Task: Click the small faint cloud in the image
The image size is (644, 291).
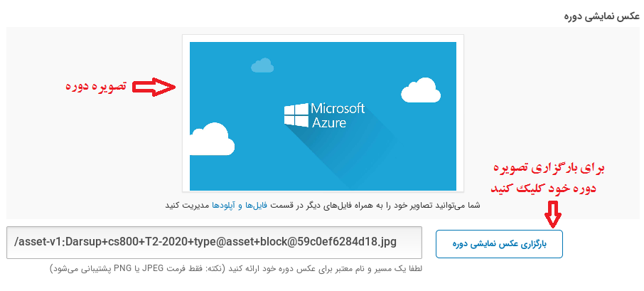Action: click(262, 66)
